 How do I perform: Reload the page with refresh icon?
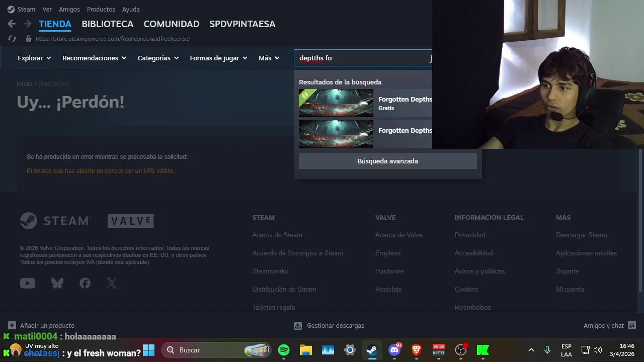tap(12, 39)
